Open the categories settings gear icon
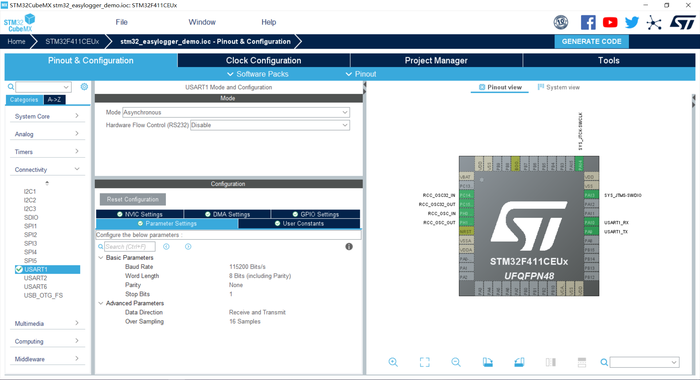Image resolution: width=700 pixels, height=380 pixels. pos(84,87)
